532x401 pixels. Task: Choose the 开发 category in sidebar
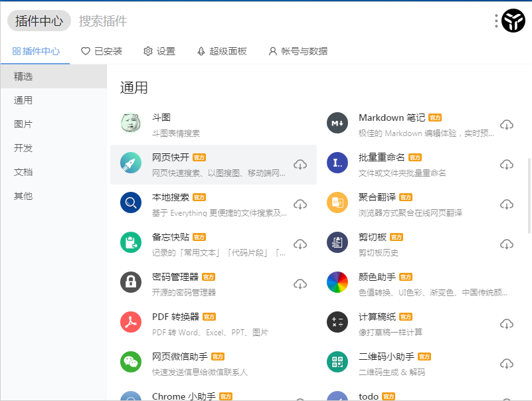(23, 148)
